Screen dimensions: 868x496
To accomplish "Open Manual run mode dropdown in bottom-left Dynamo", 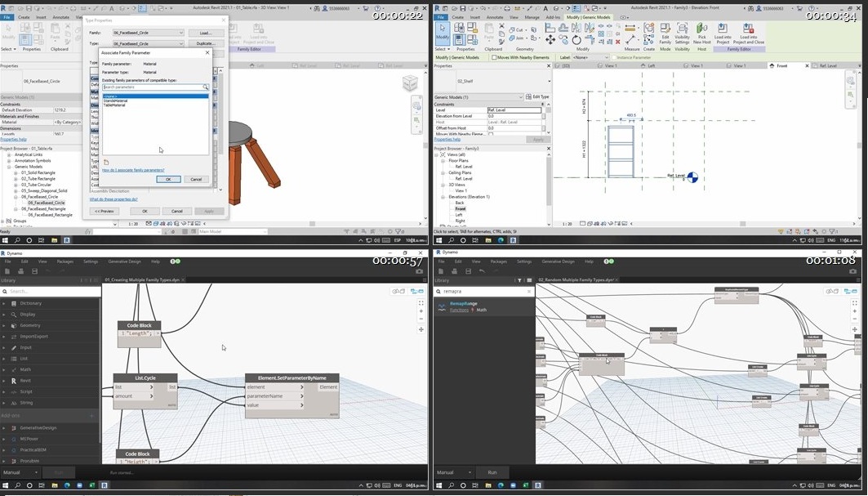I will point(20,472).
